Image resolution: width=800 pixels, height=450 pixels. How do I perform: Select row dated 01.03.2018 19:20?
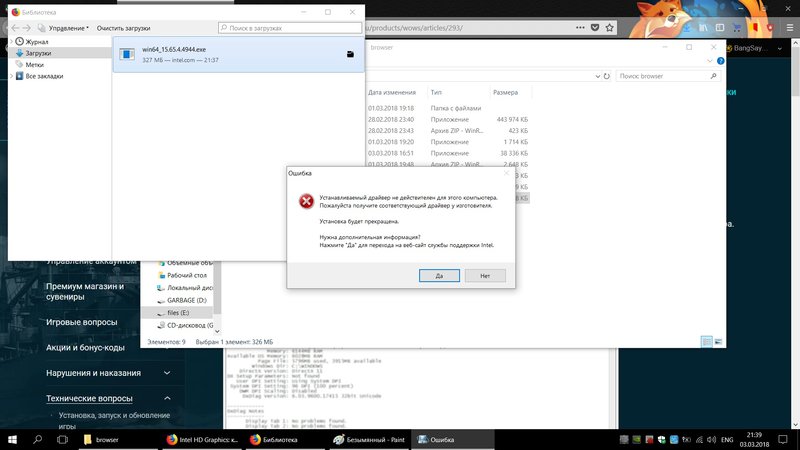448,142
